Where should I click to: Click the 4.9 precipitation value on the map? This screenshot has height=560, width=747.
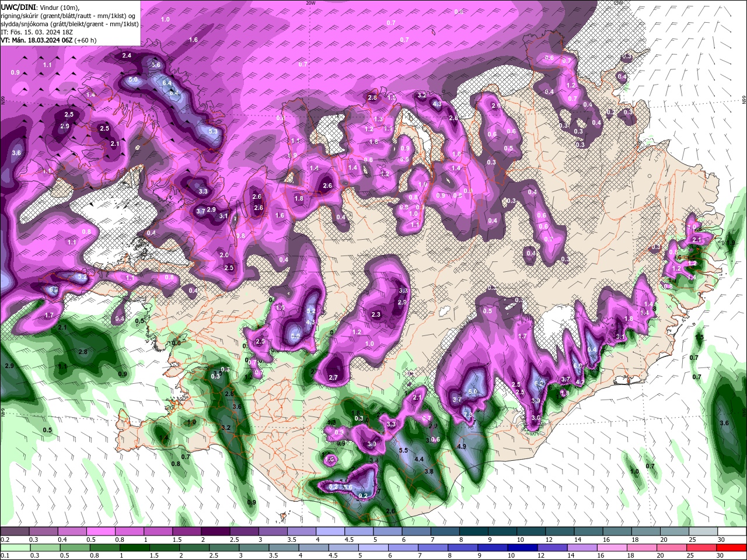click(x=462, y=446)
